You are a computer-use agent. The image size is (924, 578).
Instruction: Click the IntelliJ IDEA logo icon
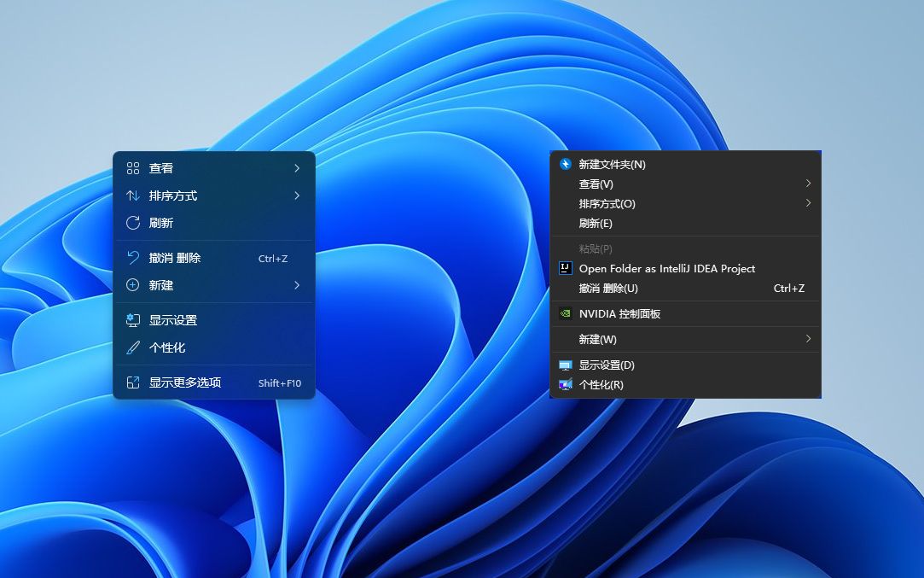point(565,268)
